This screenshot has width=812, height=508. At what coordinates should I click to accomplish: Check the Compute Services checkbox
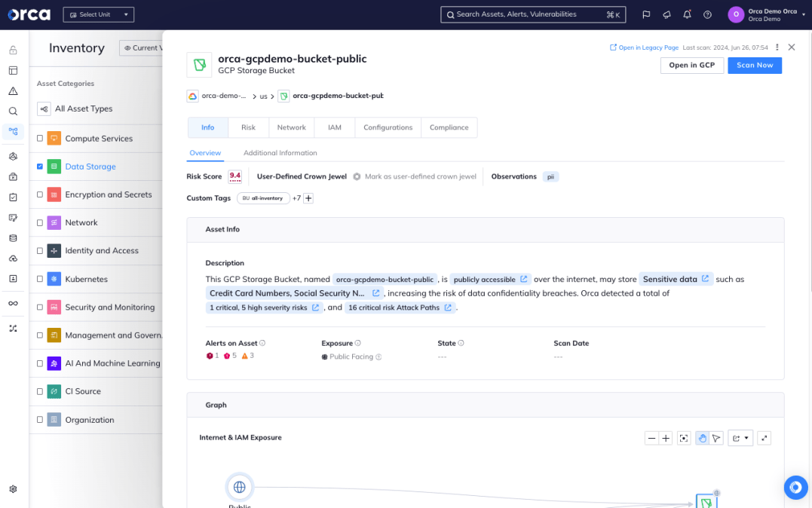(x=40, y=138)
